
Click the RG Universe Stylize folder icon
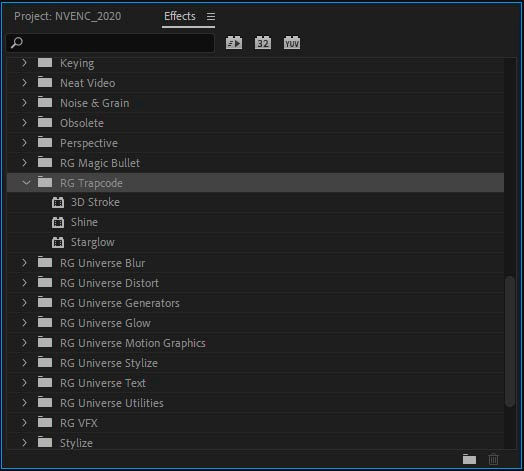coord(45,362)
